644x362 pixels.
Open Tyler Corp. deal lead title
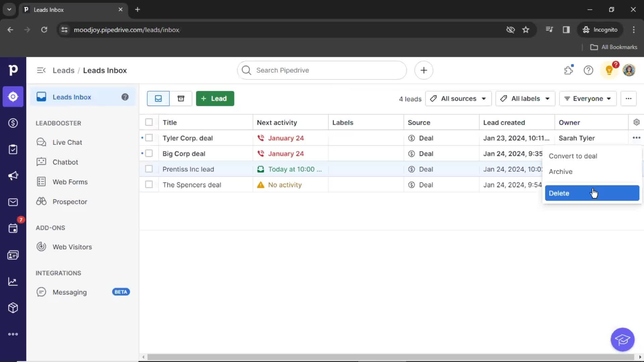coord(187,138)
